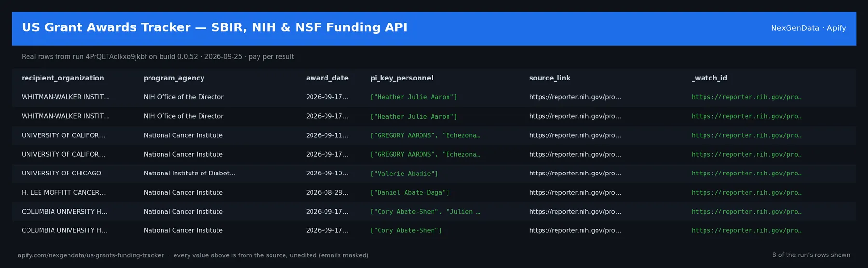Select the run info line mentioning build 0.0.52
The image size is (868, 268).
pyautogui.click(x=158, y=57)
